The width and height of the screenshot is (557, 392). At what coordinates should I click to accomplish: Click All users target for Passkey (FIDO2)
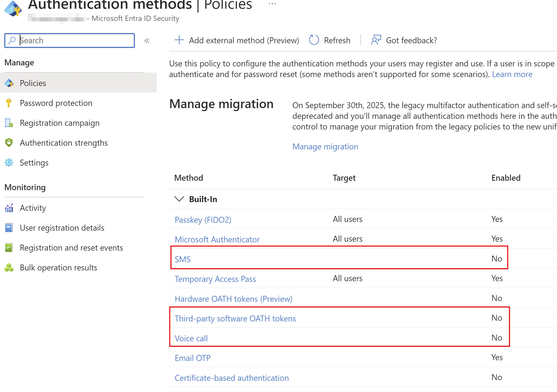point(347,219)
